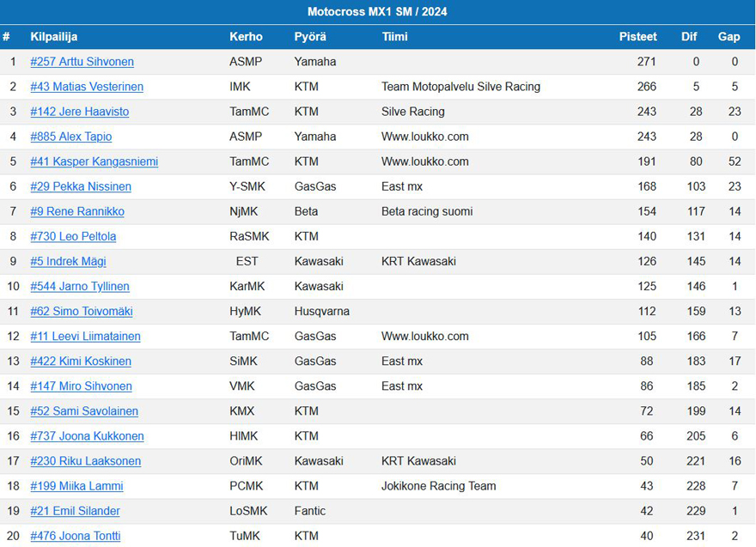Open #230 Riku Laaksonen link
This screenshot has height=547, width=756.
point(85,461)
